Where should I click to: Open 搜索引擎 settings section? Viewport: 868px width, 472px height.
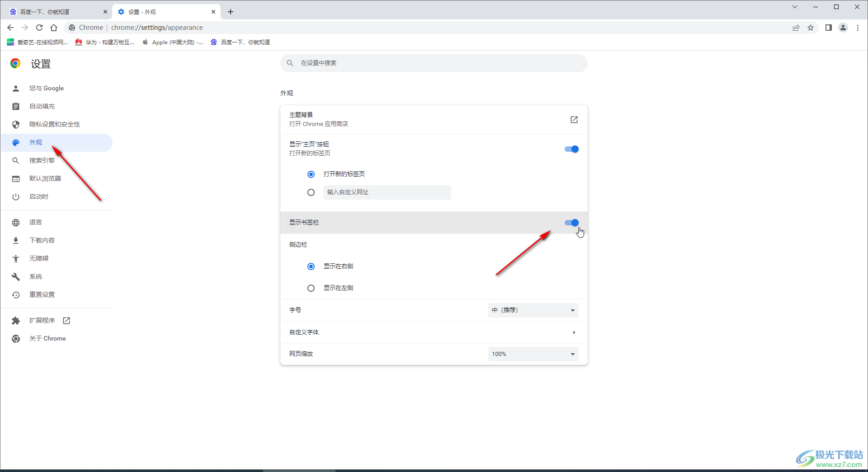(x=57, y=160)
